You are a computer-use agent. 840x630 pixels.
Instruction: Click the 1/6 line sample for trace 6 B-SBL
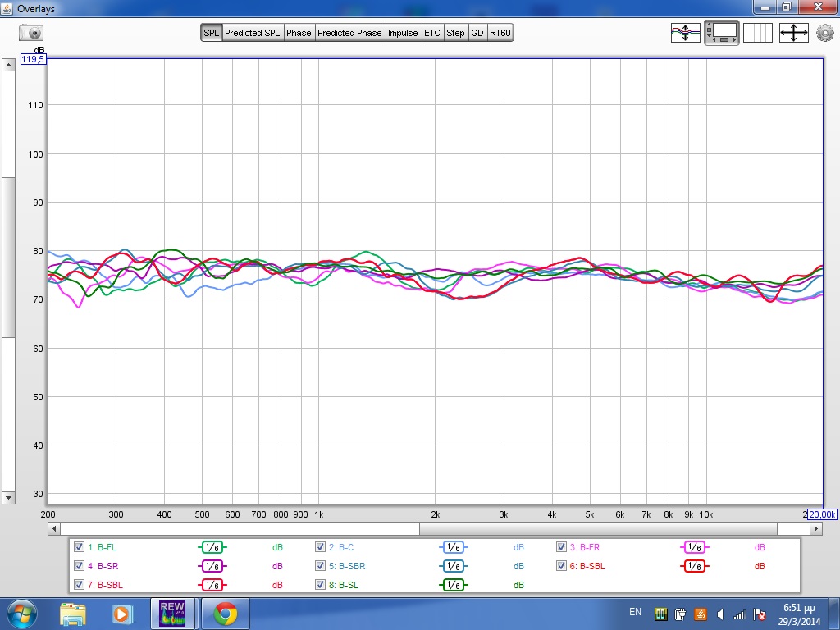pos(694,566)
